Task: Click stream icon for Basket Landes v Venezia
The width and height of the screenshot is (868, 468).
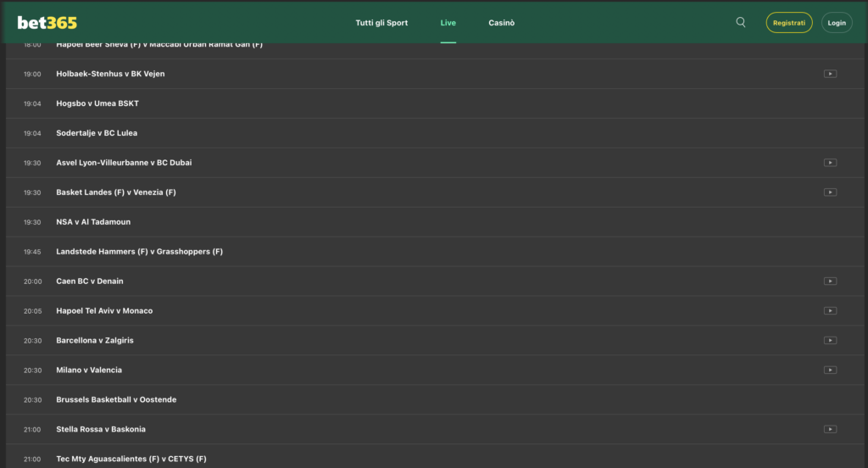Action: [830, 192]
